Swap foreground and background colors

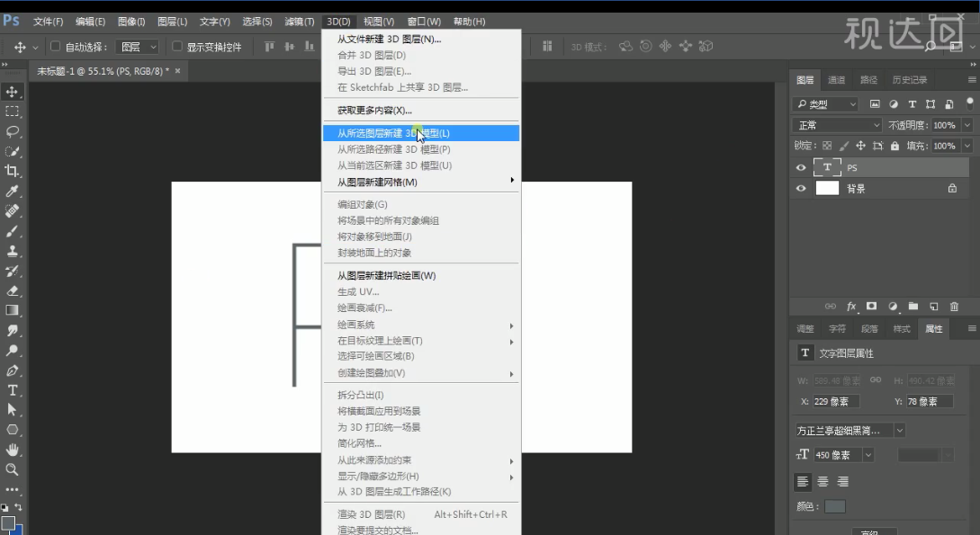click(18, 507)
